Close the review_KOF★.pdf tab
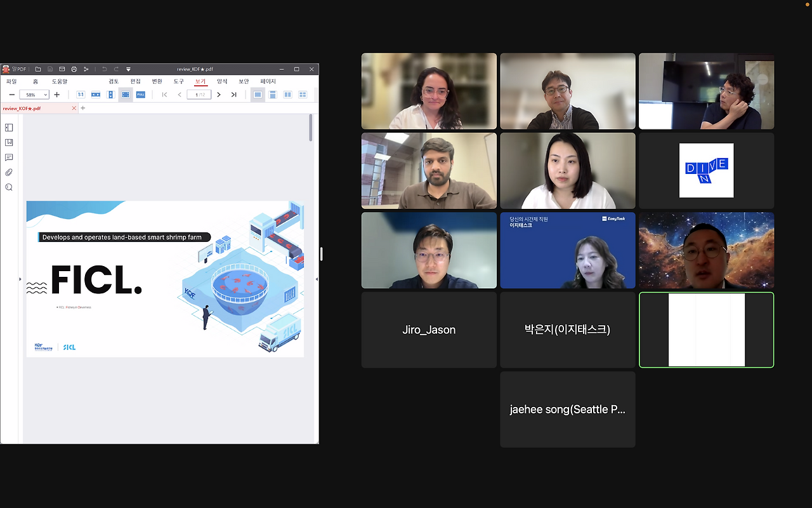 74,108
